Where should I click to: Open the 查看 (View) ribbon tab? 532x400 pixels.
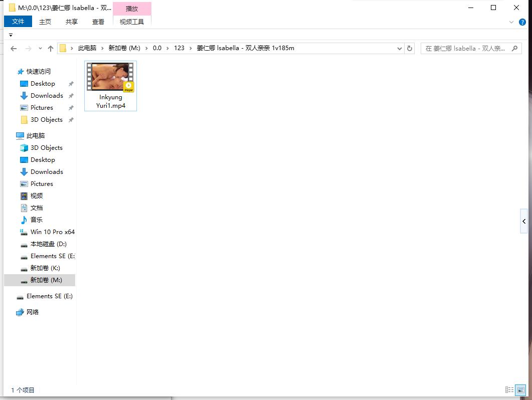click(x=98, y=22)
